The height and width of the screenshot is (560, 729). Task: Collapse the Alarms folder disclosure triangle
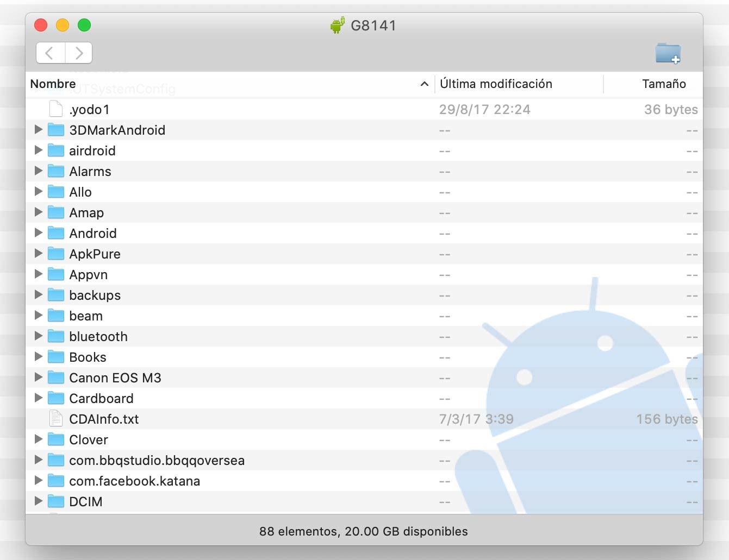pos(38,171)
